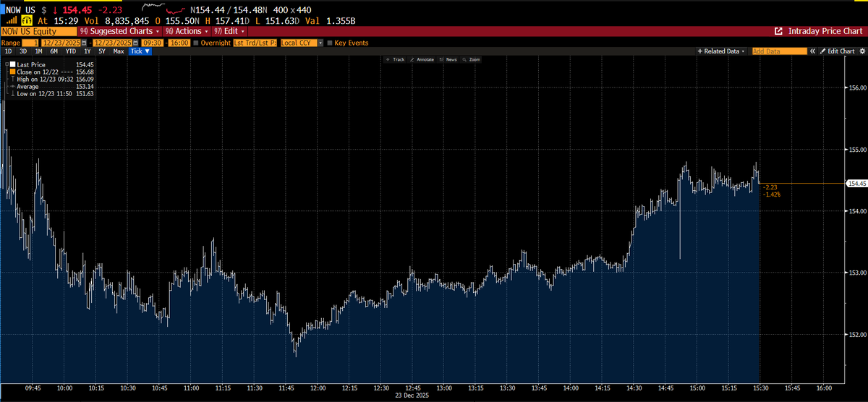Viewport: 868px width, 402px height.
Task: Click the -1.42% change label on chart
Action: coord(772,194)
